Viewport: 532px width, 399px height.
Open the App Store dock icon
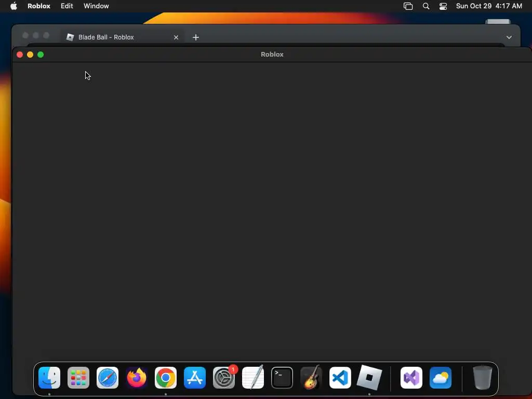(195, 378)
